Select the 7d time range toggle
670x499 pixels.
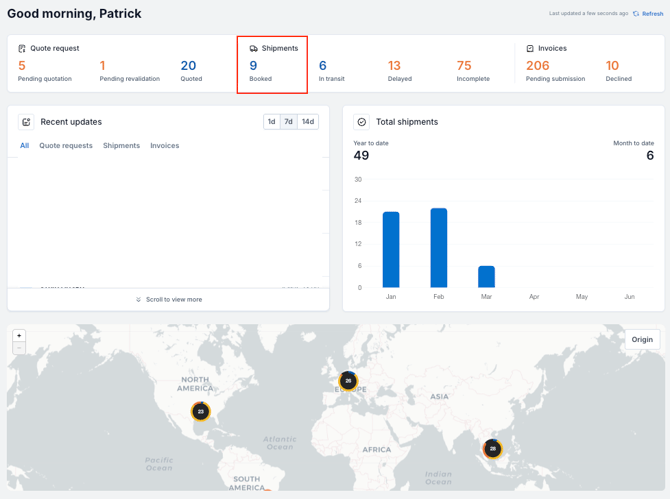(289, 122)
